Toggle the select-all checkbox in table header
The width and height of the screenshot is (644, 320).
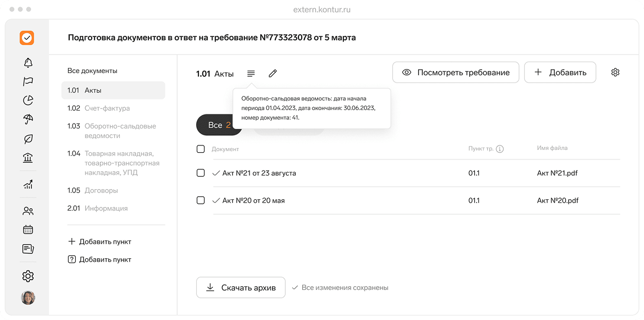click(x=201, y=149)
